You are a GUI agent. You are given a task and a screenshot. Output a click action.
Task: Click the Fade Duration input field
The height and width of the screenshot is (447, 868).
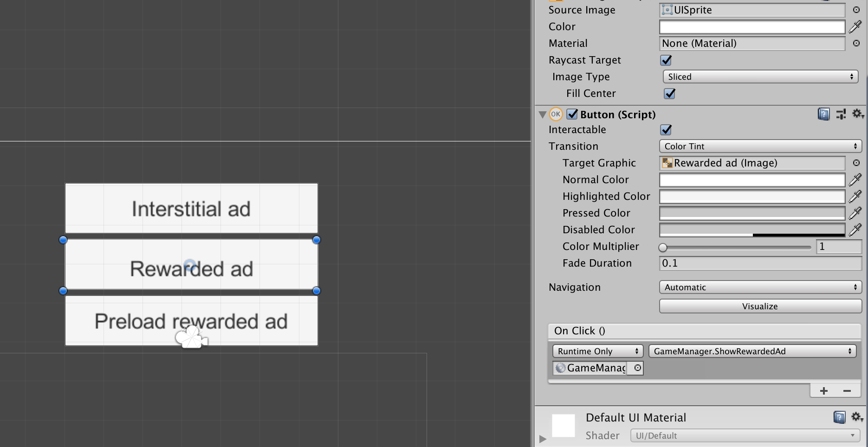(760, 263)
